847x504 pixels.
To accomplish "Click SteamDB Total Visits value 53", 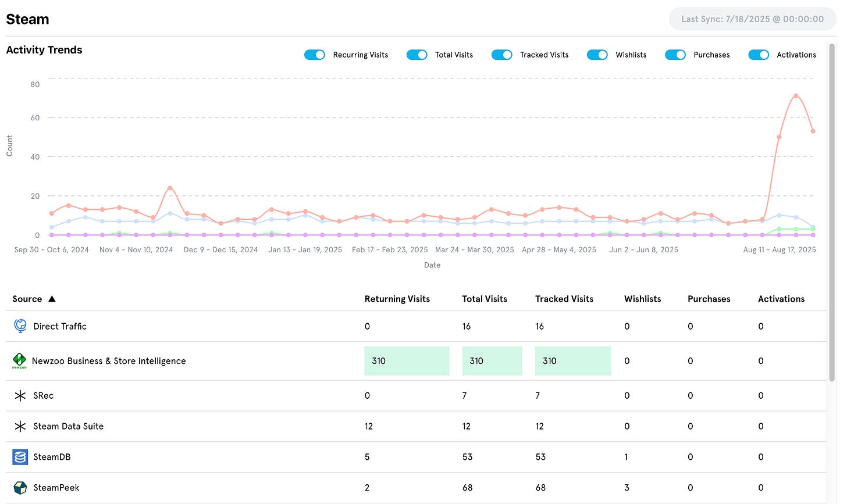I will click(467, 457).
